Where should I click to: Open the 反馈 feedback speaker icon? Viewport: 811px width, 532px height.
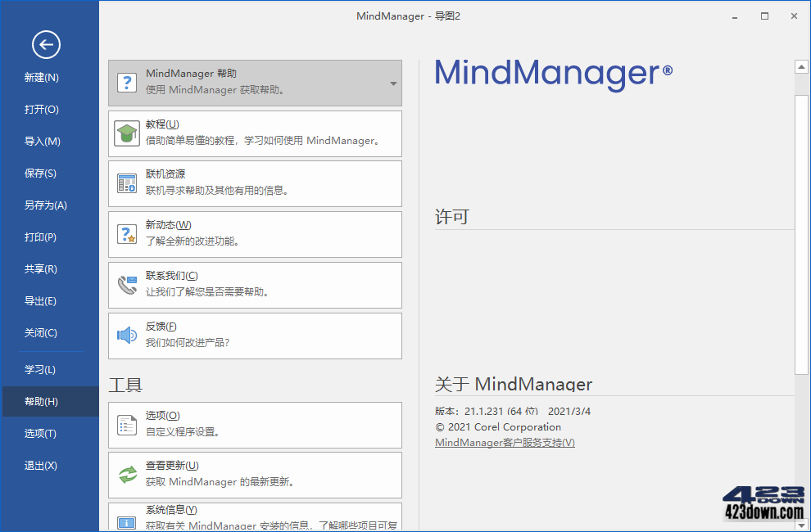127,336
